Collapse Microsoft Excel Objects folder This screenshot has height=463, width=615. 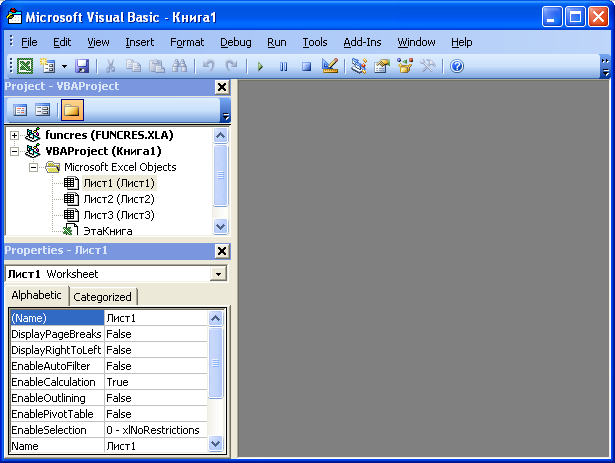coord(33,168)
